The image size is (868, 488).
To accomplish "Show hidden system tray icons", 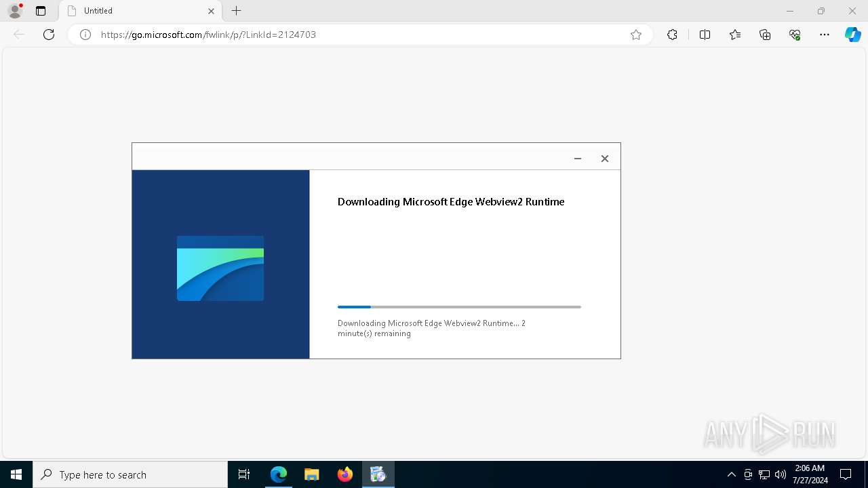I will [731, 474].
